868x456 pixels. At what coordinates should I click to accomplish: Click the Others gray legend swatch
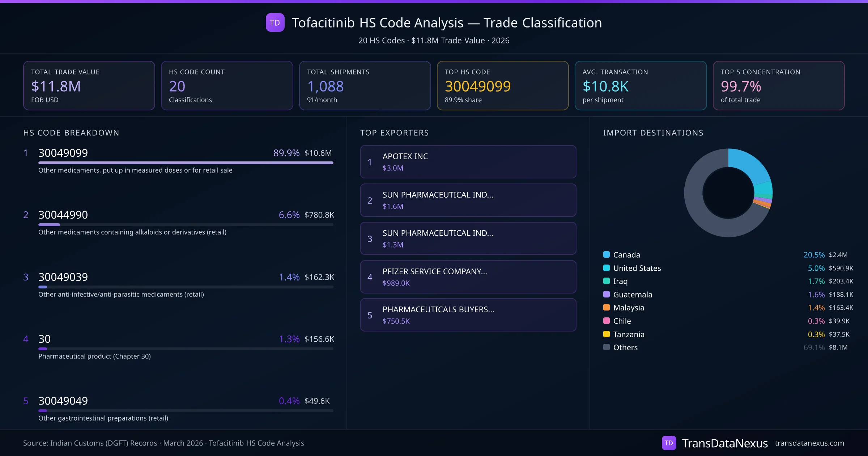click(607, 347)
